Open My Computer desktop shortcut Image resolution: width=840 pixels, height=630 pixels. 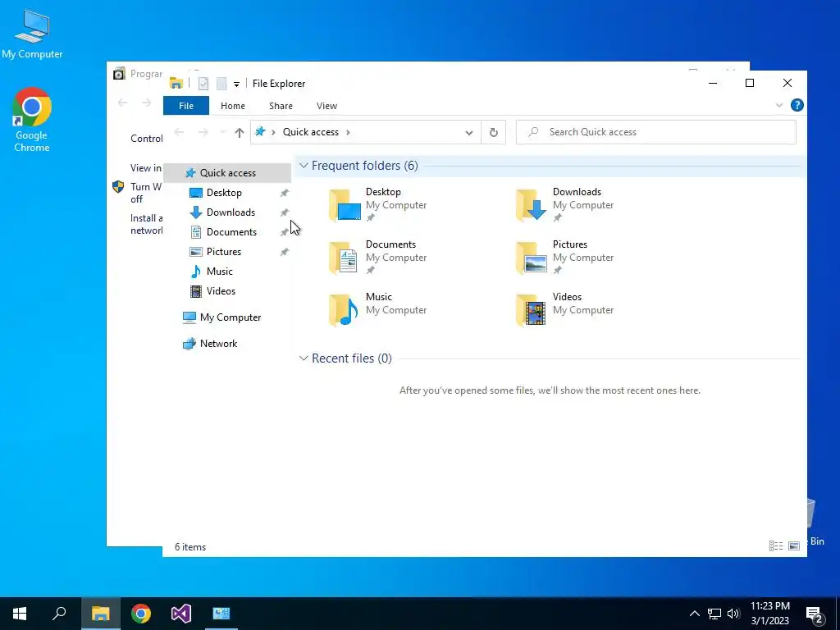click(x=32, y=34)
